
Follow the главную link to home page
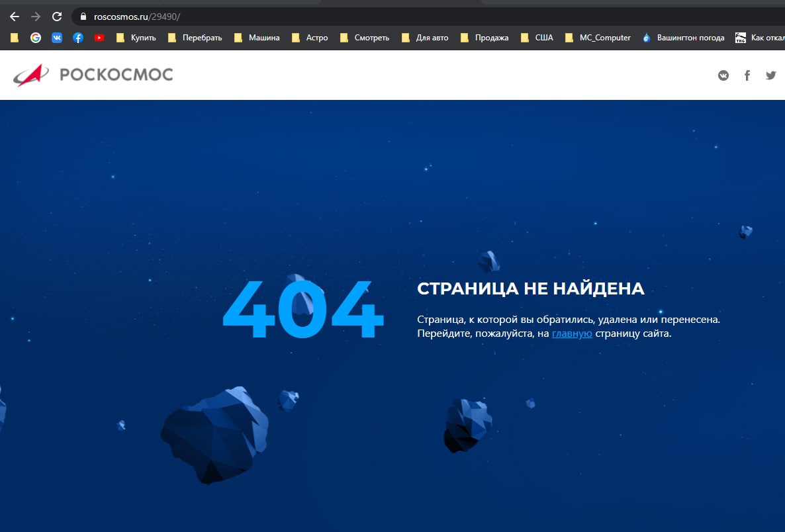pos(572,333)
